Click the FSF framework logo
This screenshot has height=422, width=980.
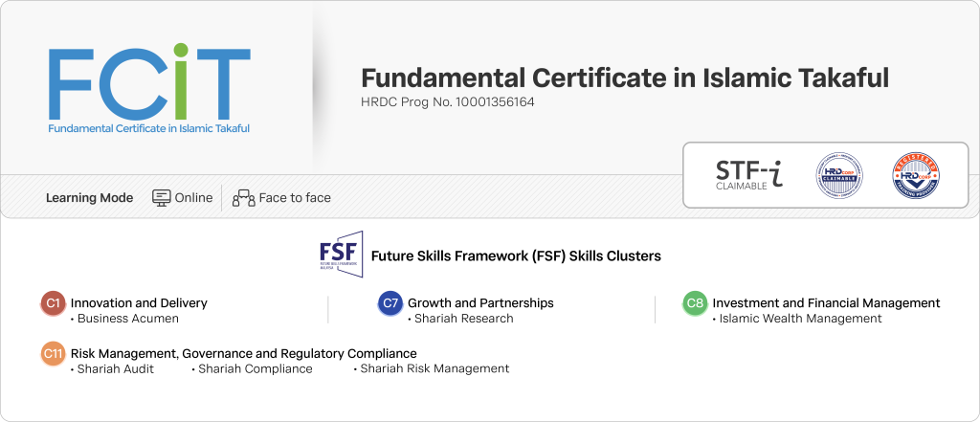click(x=341, y=255)
